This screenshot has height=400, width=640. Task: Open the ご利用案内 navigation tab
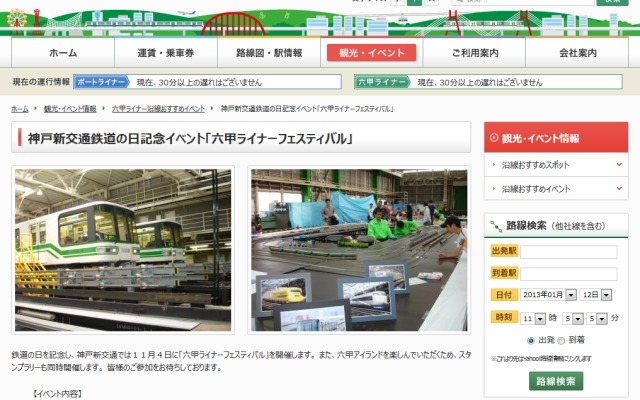pyautogui.click(x=475, y=52)
